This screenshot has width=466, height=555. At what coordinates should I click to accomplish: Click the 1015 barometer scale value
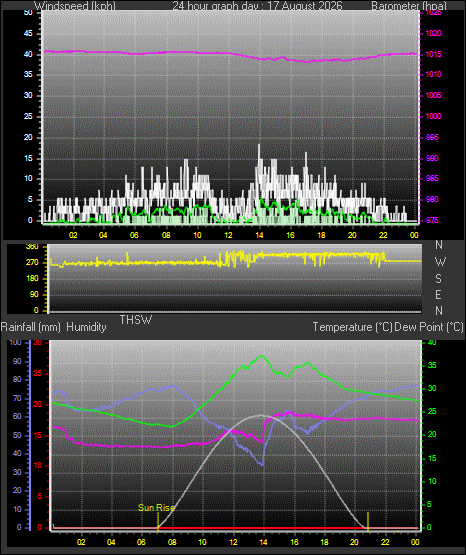[433, 54]
